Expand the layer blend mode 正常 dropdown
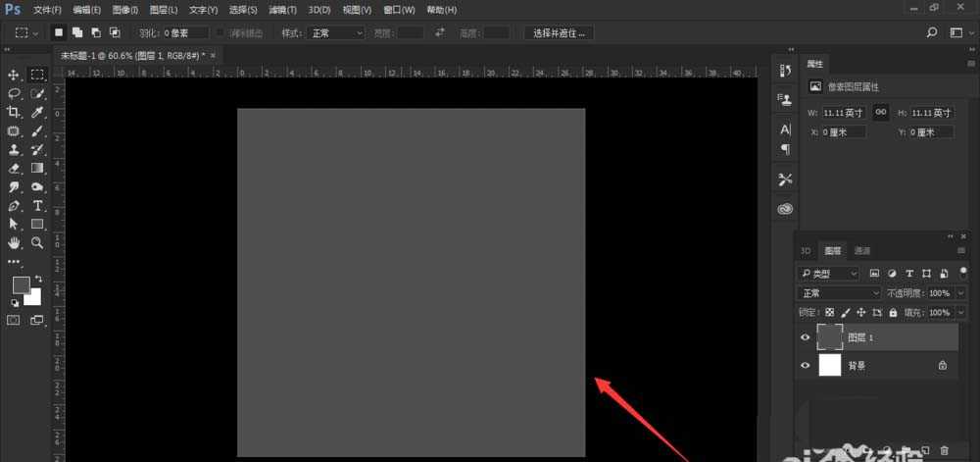Viewport: 980px width, 462px height. (840, 293)
